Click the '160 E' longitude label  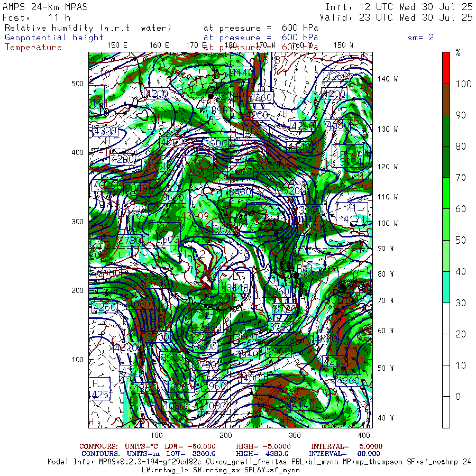click(x=159, y=45)
